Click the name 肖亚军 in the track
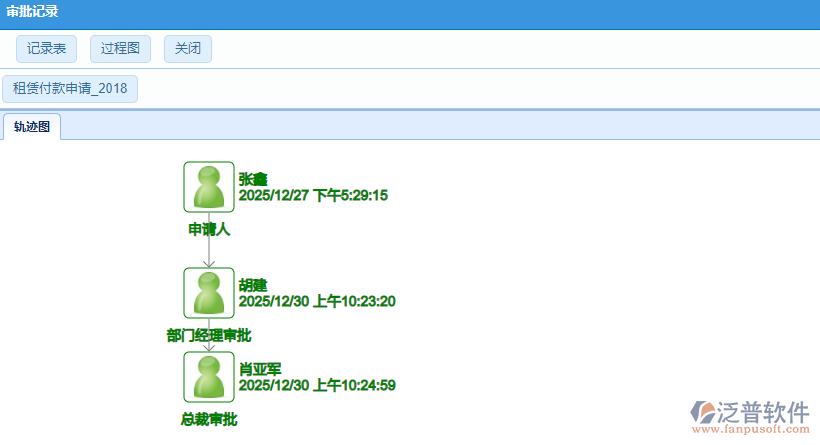This screenshot has width=820, height=445. (260, 369)
